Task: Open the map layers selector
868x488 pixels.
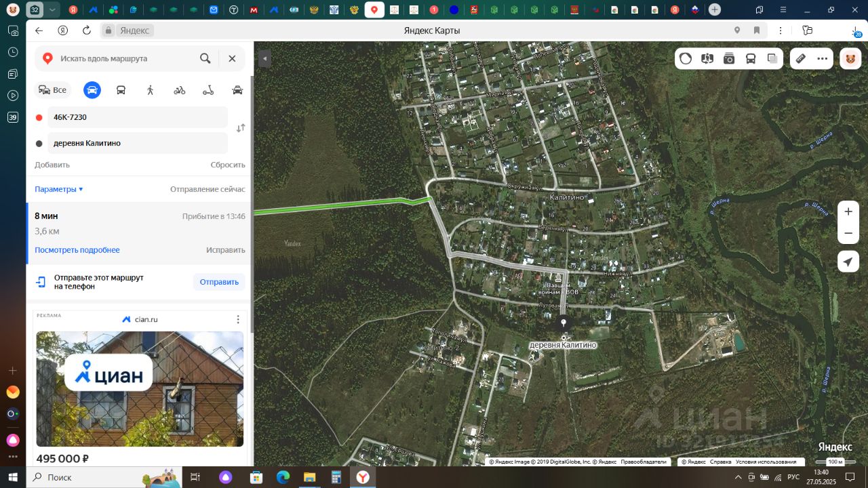Action: [x=772, y=58]
